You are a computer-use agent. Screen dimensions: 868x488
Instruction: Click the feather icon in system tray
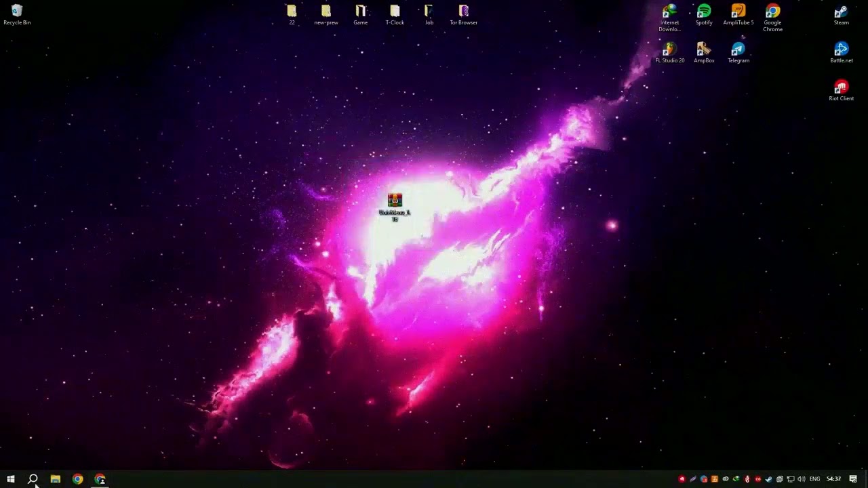693,479
